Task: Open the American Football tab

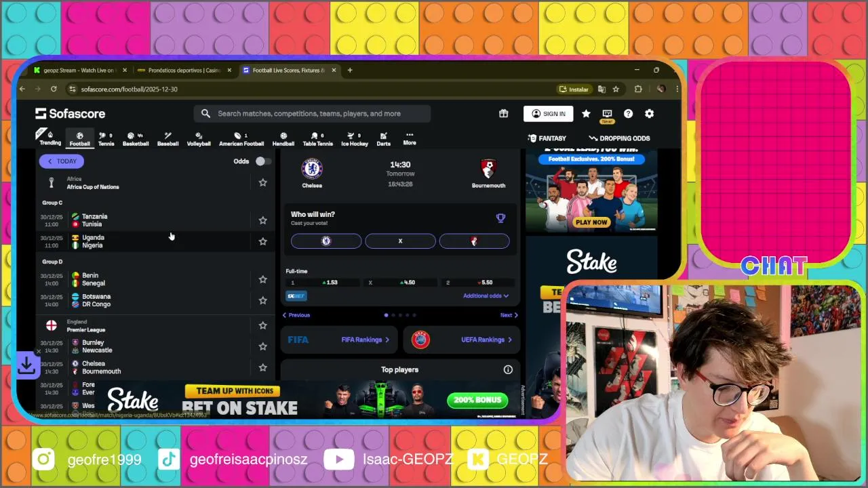Action: coord(241,138)
